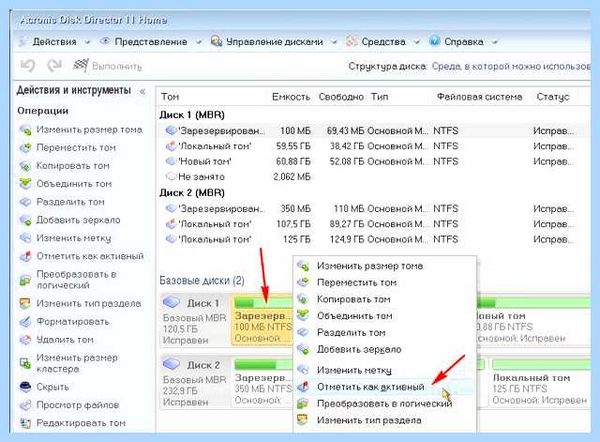600x442 pixels.
Task: Click the Емкость column header
Action: 291,97
